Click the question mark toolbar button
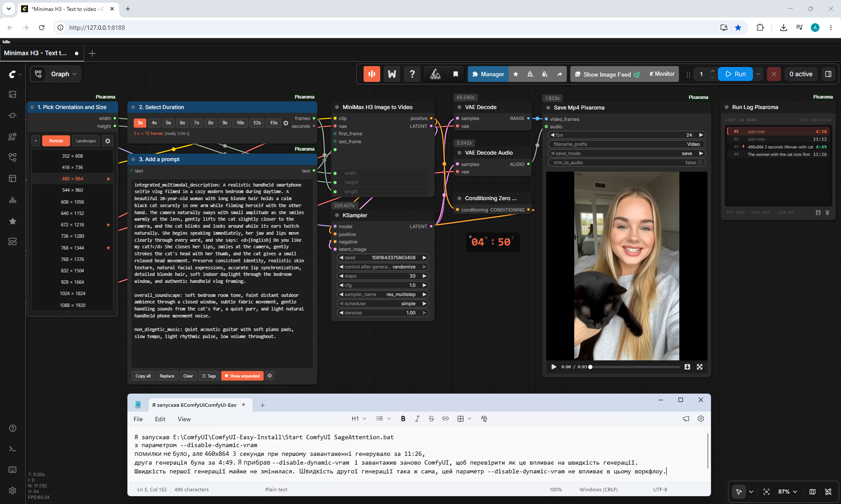The image size is (841, 504). (412, 74)
